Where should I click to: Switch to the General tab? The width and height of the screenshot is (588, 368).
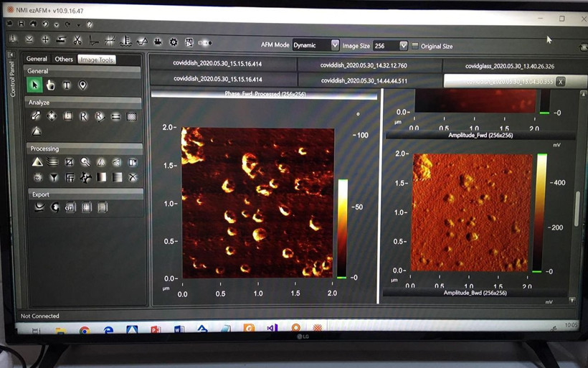click(x=37, y=59)
